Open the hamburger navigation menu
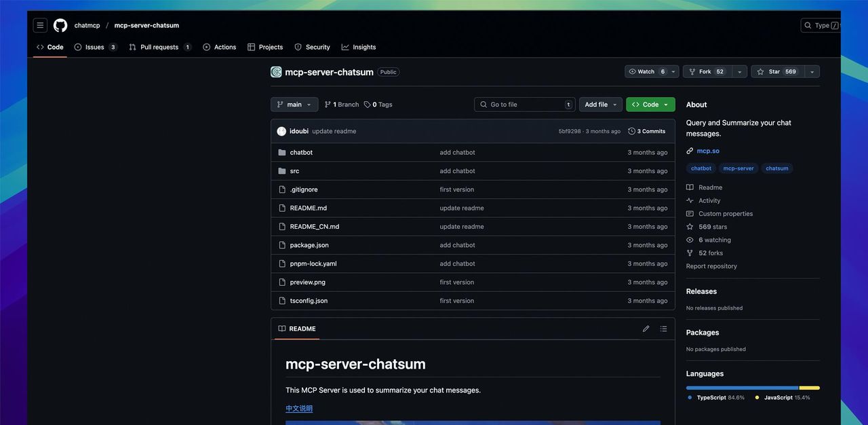 pyautogui.click(x=40, y=25)
